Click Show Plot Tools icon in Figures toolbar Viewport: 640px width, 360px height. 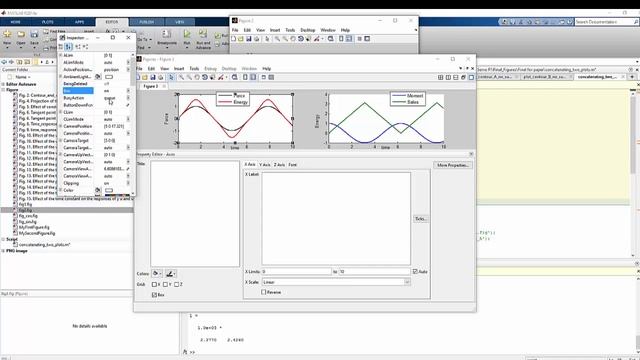pyautogui.click(x=271, y=77)
